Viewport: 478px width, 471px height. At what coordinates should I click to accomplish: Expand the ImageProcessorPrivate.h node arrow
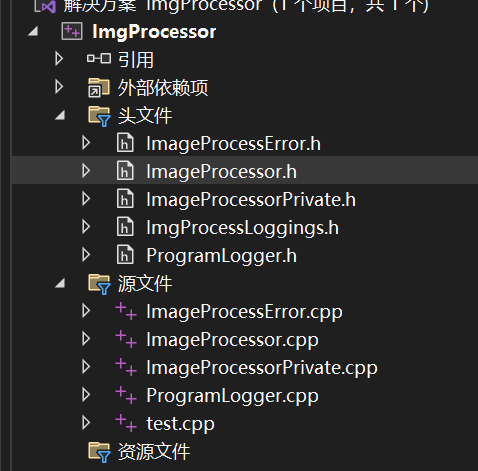pos(86,199)
